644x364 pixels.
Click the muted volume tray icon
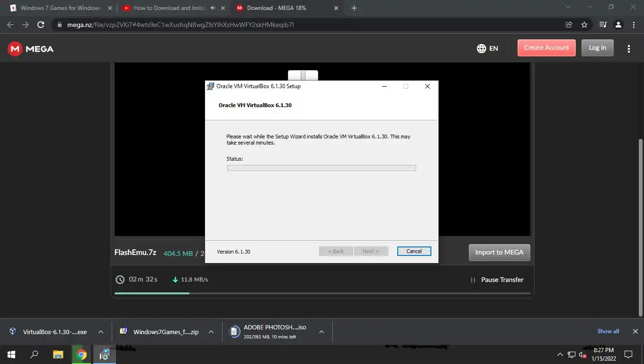point(583,355)
